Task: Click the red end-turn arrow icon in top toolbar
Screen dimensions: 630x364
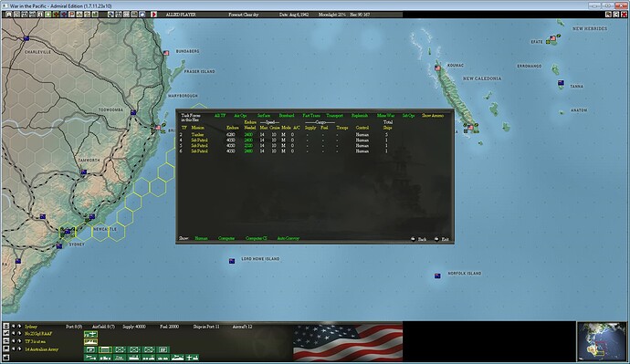Action: pyautogui.click(x=153, y=15)
